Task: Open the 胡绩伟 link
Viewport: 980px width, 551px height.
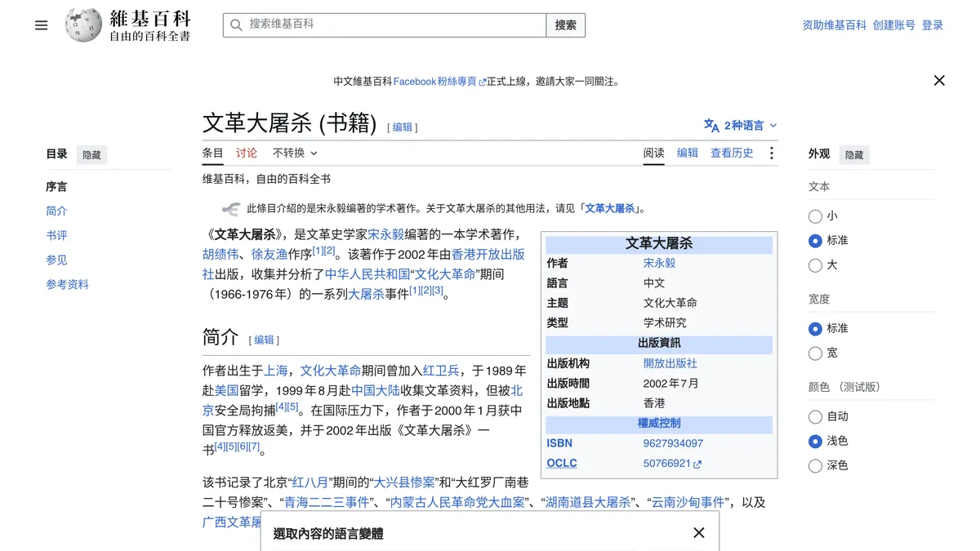Action: (x=220, y=254)
